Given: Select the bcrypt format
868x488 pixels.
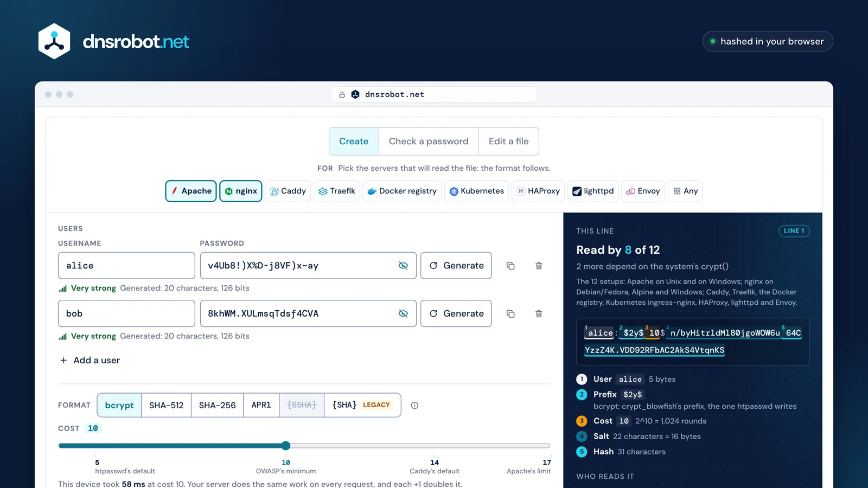Looking at the screenshot, I should pos(119,405).
